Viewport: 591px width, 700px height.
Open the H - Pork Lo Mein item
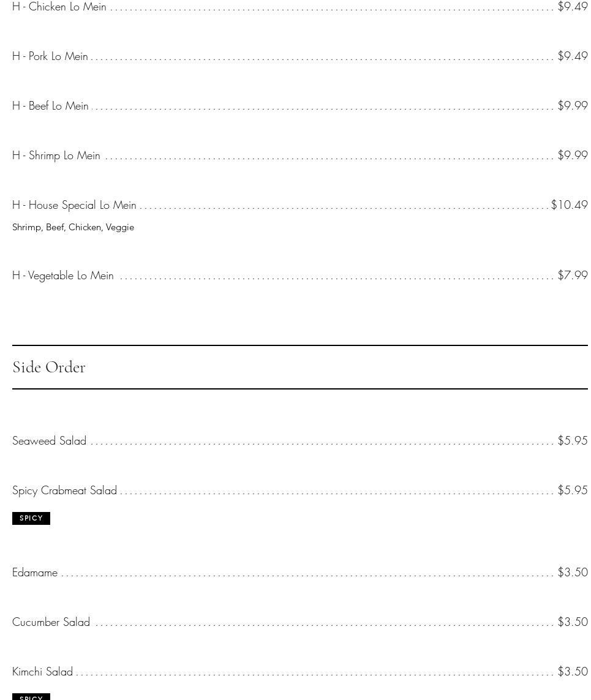point(50,56)
